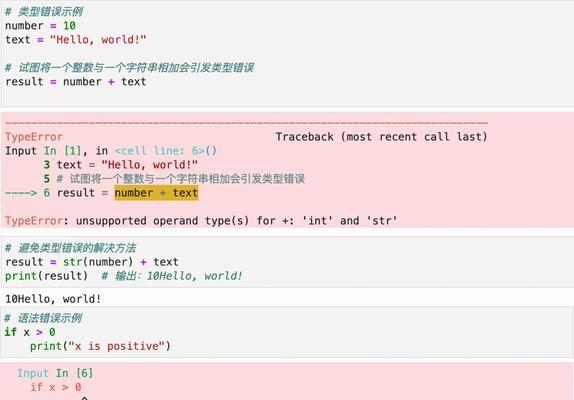Image resolution: width=574 pixels, height=400 pixels.
Task: Click traceback line 3 text = "Hello, world!"
Action: (120, 165)
